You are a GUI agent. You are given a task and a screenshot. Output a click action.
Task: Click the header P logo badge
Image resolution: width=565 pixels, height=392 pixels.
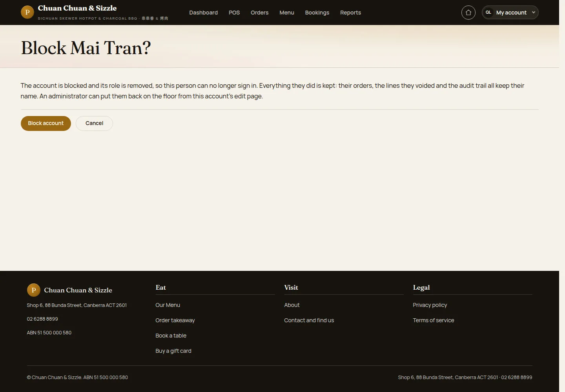[x=27, y=12]
